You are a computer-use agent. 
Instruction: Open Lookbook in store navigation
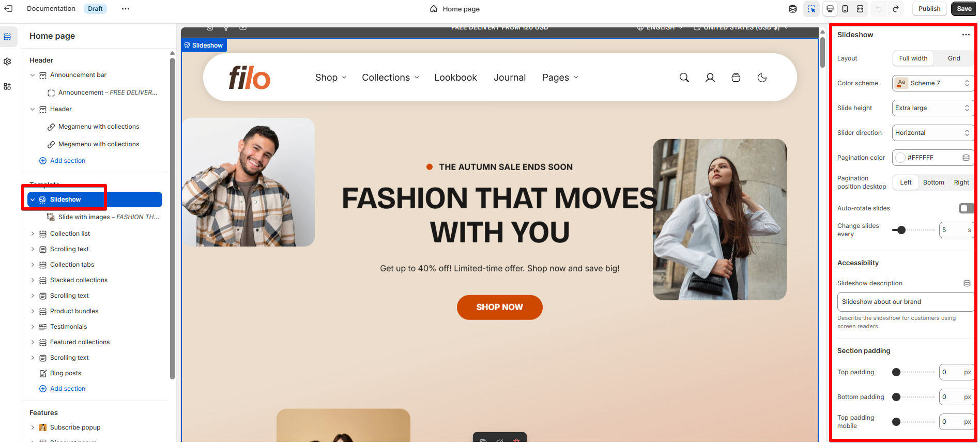click(455, 78)
